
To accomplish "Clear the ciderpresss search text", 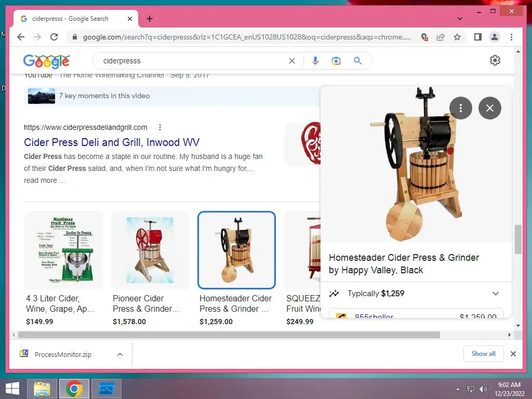I will pyautogui.click(x=292, y=61).
